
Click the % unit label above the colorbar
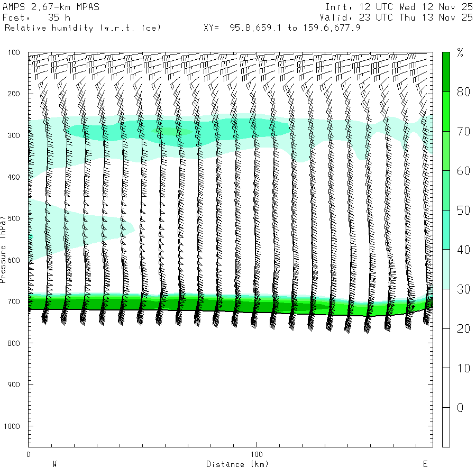pos(460,52)
